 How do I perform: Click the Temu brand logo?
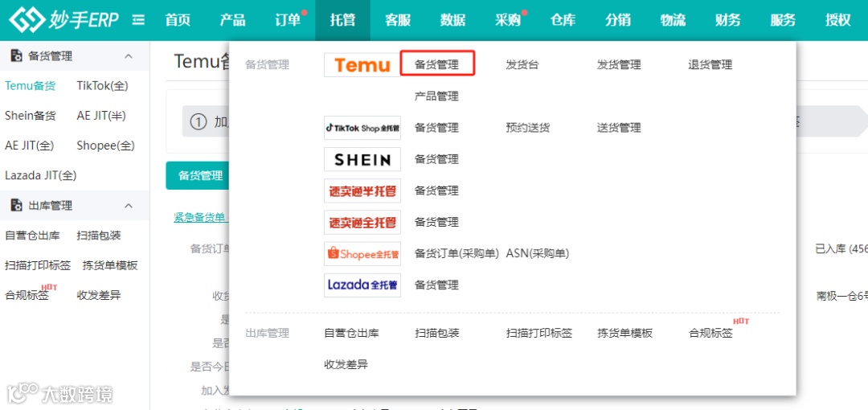click(x=362, y=65)
